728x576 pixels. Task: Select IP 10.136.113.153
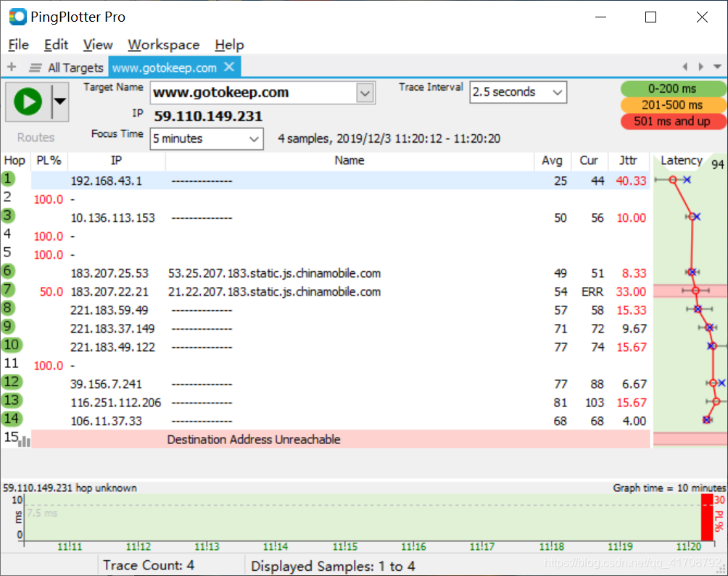coord(113,218)
